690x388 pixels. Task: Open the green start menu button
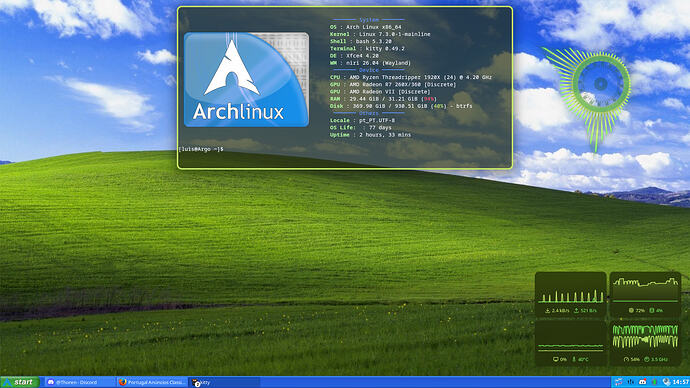pos(20,382)
